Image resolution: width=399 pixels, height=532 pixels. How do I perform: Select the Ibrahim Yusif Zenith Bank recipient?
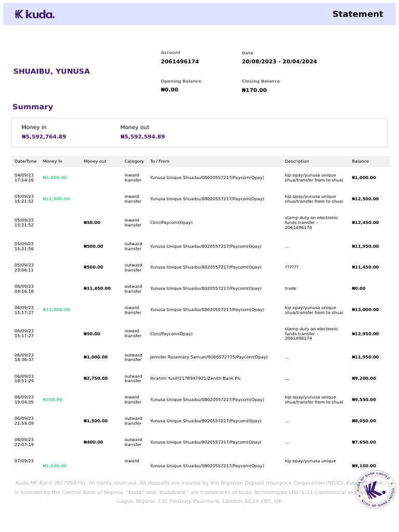[195, 378]
